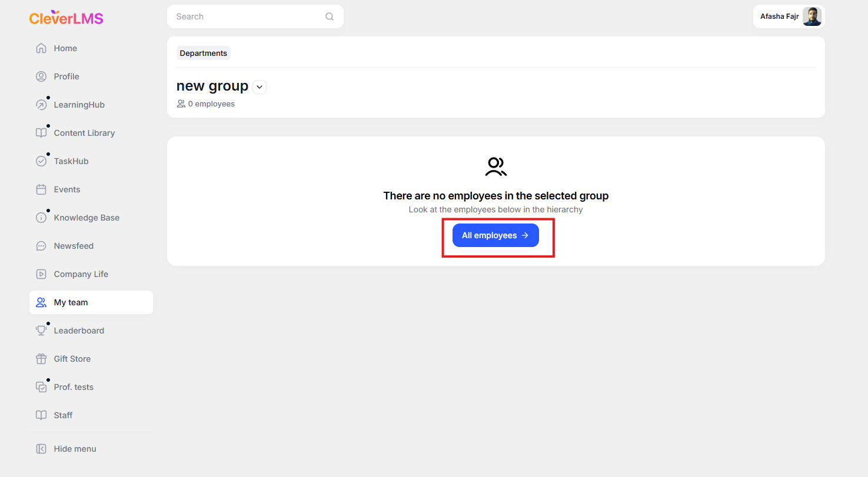Click the user avatar photo

point(812,16)
